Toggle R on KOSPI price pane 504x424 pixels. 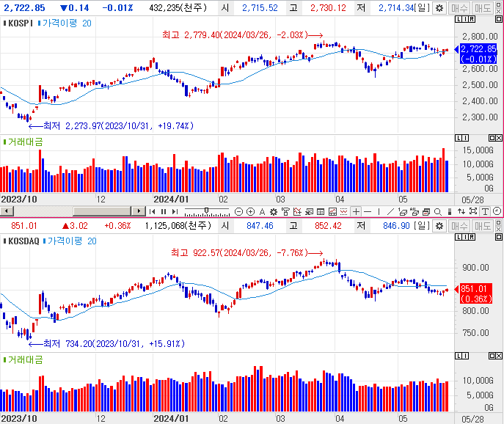pos(472,19)
